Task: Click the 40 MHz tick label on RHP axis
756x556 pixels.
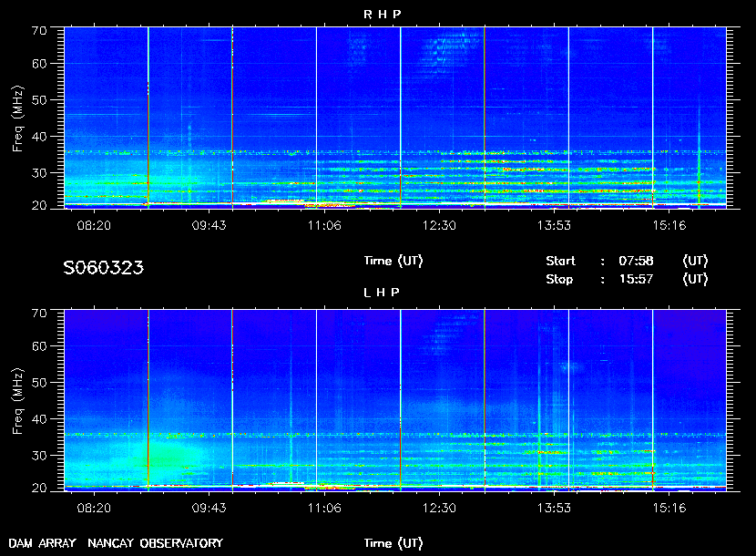Action: tap(39, 137)
